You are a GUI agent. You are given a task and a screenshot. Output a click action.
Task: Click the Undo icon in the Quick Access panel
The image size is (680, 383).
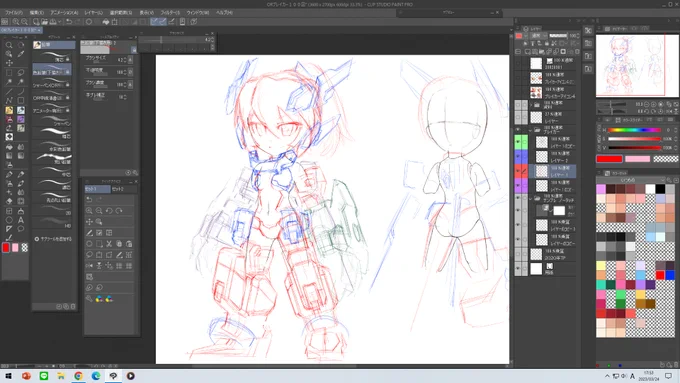tap(89, 200)
